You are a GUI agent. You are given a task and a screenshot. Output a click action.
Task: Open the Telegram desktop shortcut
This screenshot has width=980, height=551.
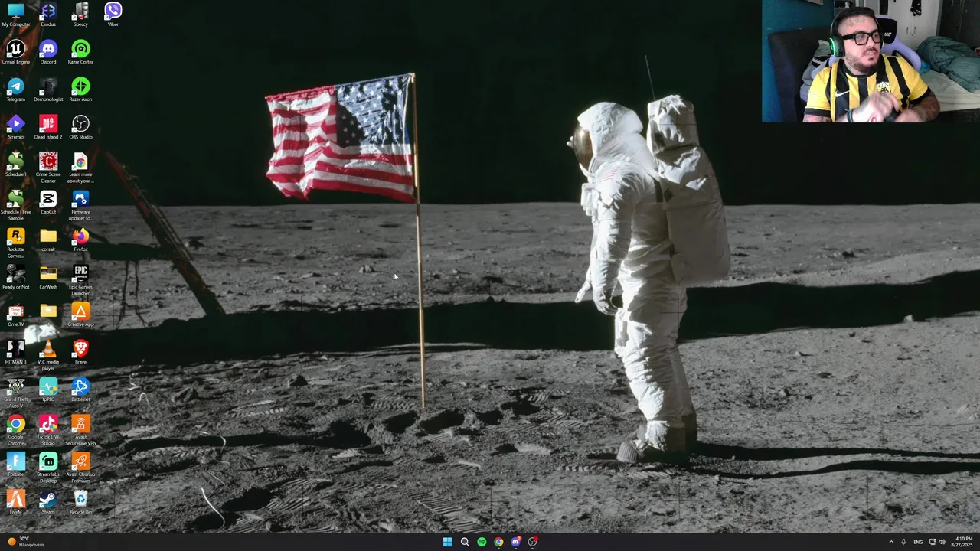[x=15, y=90]
